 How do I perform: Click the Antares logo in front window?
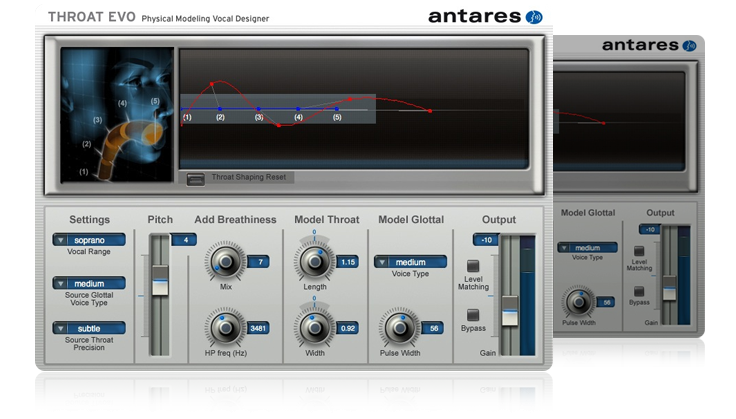[485, 16]
